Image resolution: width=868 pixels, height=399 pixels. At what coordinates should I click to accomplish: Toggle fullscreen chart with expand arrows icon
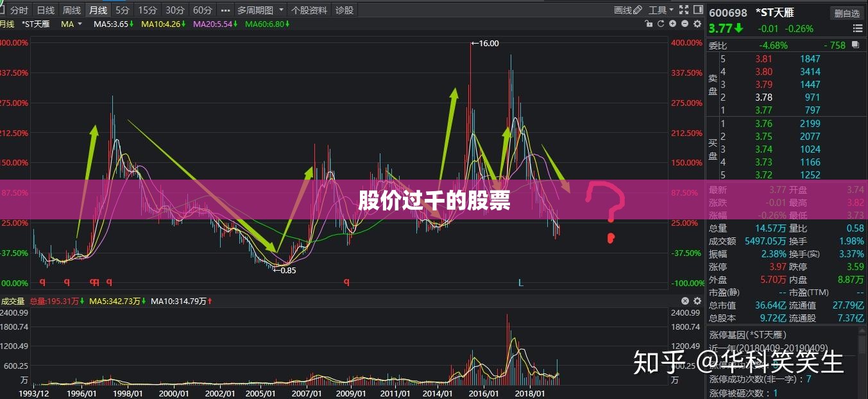coord(683,10)
